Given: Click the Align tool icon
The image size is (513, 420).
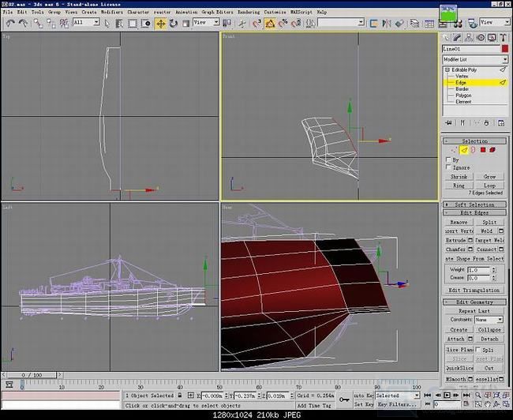Looking at the screenshot, I should (399, 23).
